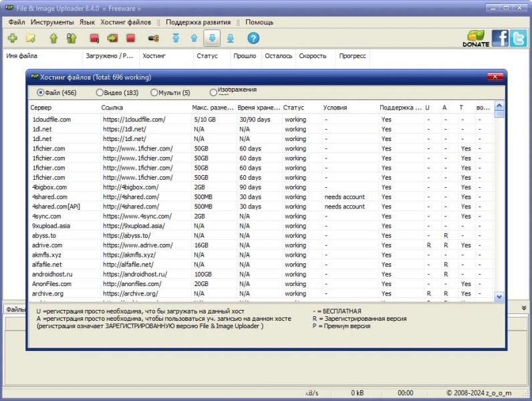The image size is (532, 401).
Task: Click the red square with green arrow icon
Action: click(112, 38)
